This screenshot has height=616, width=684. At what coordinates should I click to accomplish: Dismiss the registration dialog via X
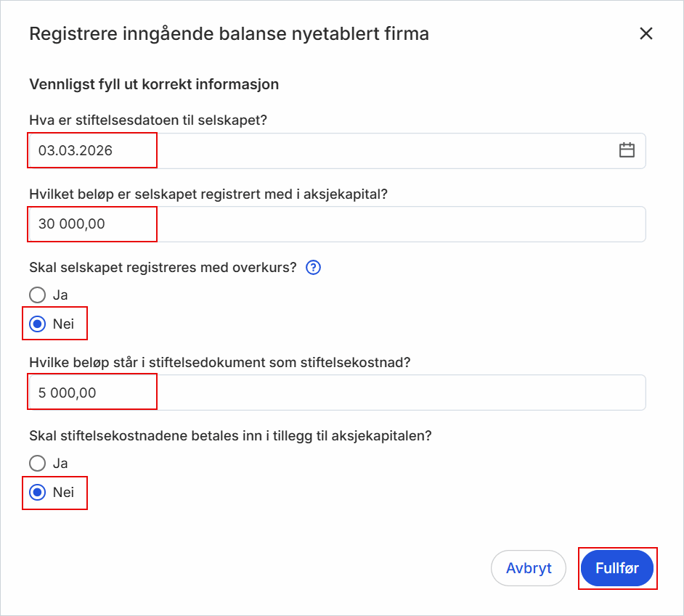click(x=646, y=33)
